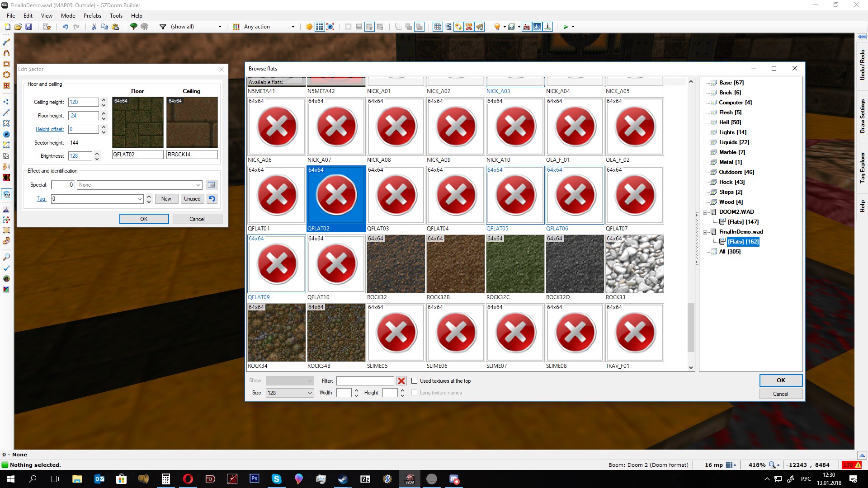Toggle the sky rendering toolbar icon
This screenshot has height=488, width=868.
click(x=537, y=27)
